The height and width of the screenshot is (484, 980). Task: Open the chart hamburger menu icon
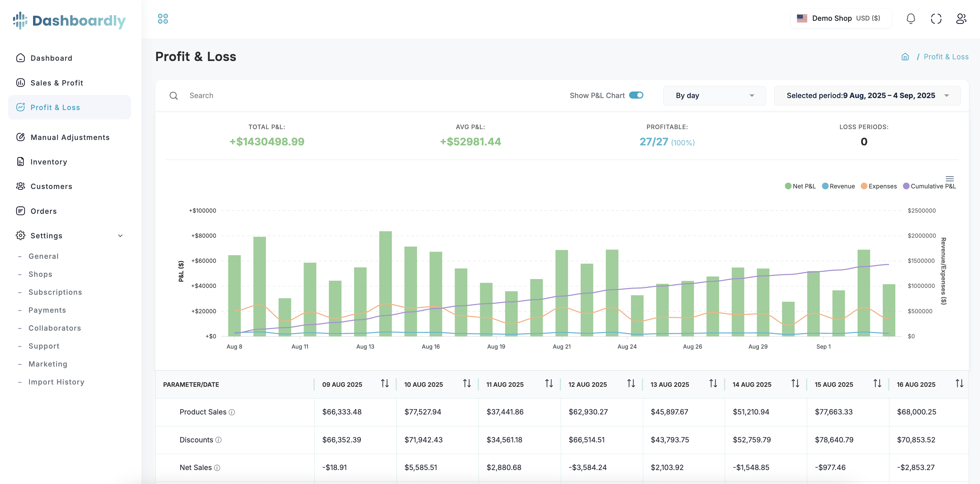click(x=949, y=178)
